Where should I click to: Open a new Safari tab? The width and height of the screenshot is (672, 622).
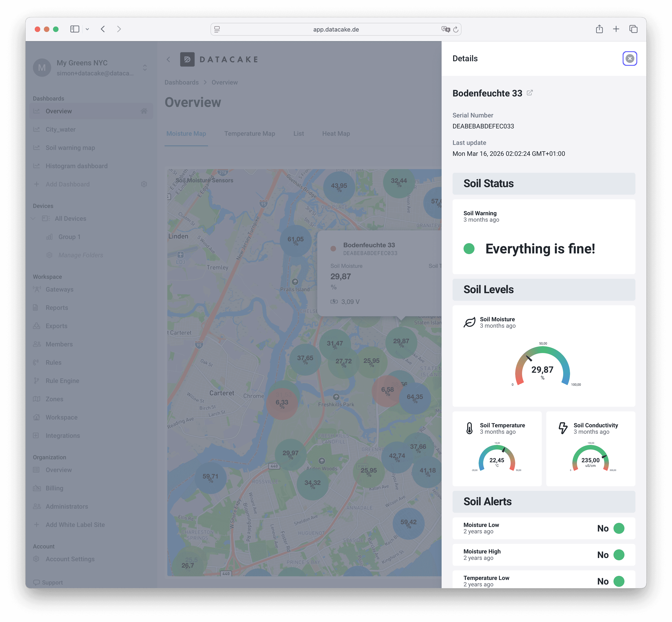[x=616, y=29]
